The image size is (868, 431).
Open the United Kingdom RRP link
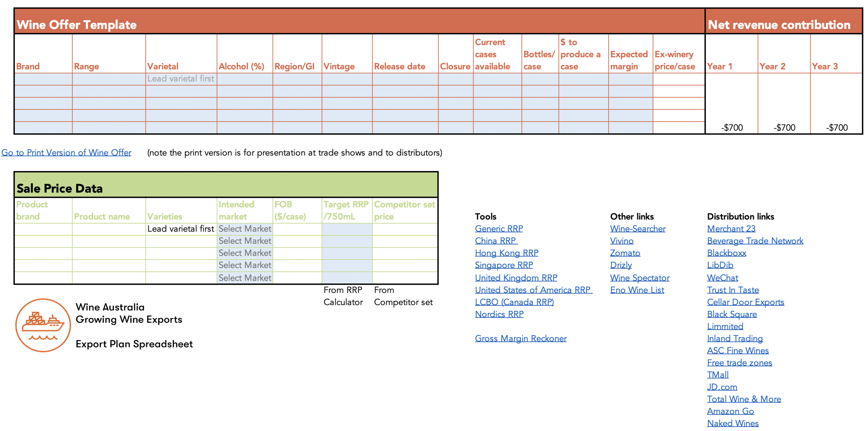516,278
